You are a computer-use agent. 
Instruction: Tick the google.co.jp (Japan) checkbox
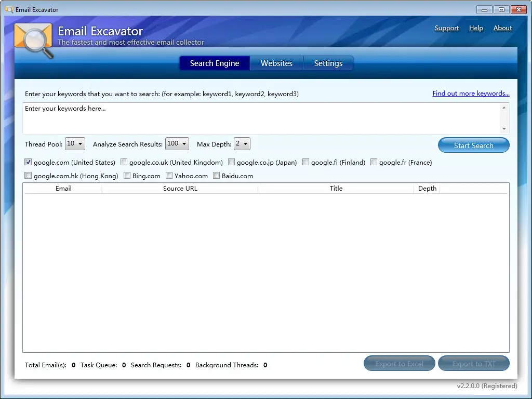coord(231,162)
